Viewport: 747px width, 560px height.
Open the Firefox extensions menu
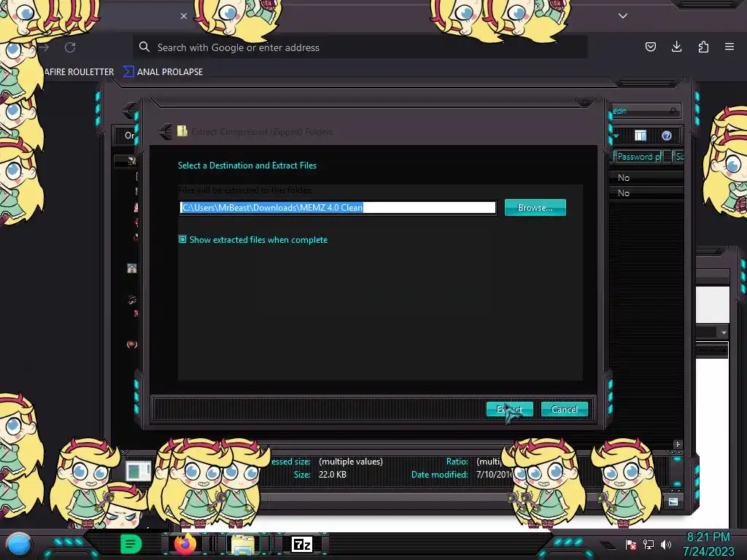[x=703, y=47]
